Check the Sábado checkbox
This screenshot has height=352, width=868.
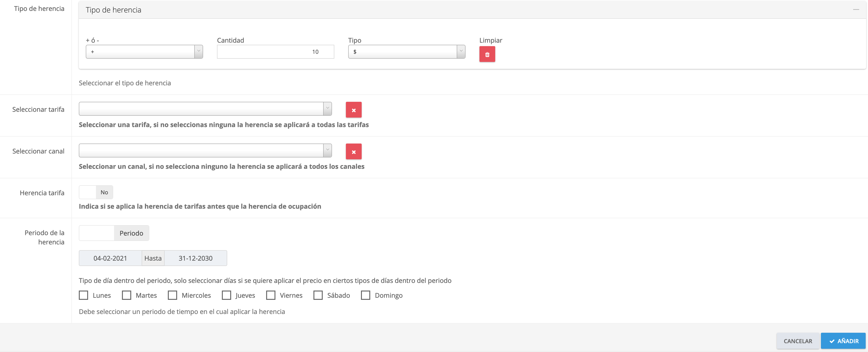coord(318,295)
